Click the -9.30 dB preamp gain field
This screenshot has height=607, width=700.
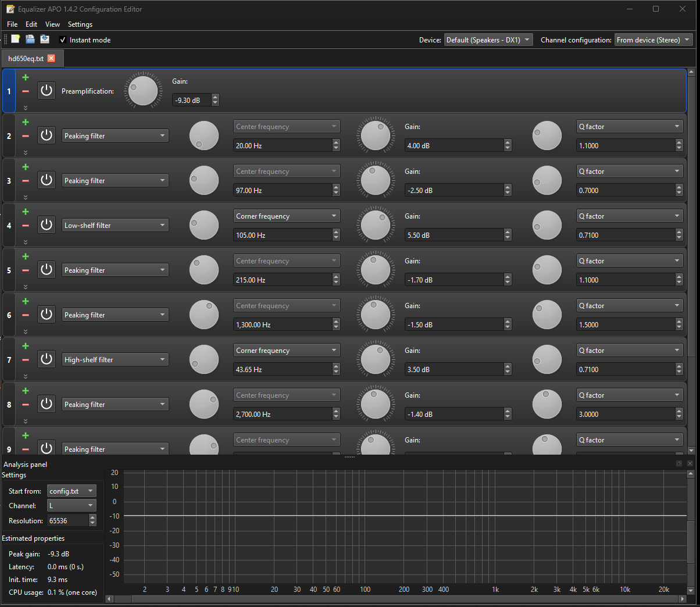tap(192, 100)
